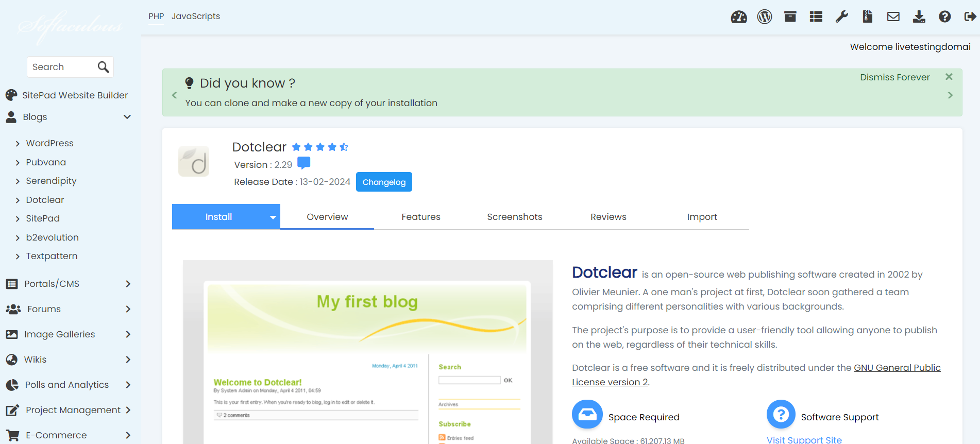Screen dimensions: 980x444
Task: Open the all installations list icon
Action: coord(816,17)
